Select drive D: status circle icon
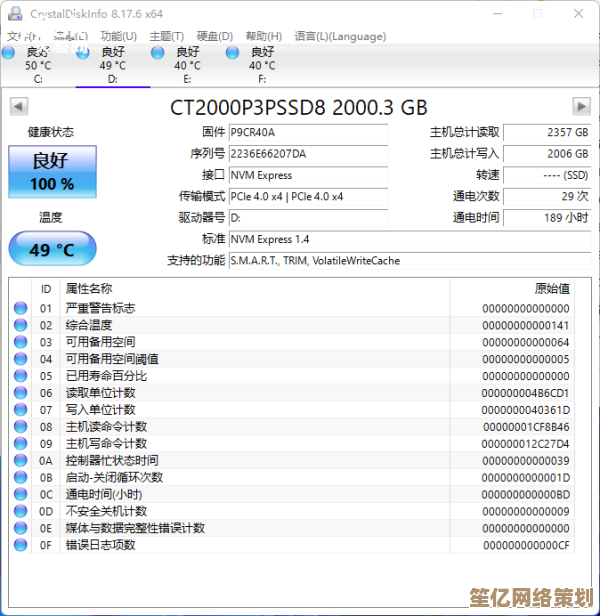 click(83, 53)
